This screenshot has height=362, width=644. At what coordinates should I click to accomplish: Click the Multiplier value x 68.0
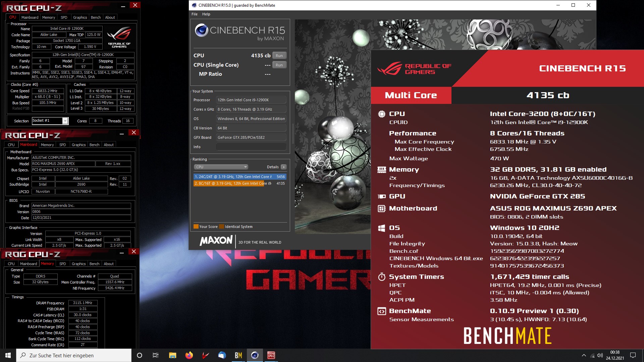point(48,97)
